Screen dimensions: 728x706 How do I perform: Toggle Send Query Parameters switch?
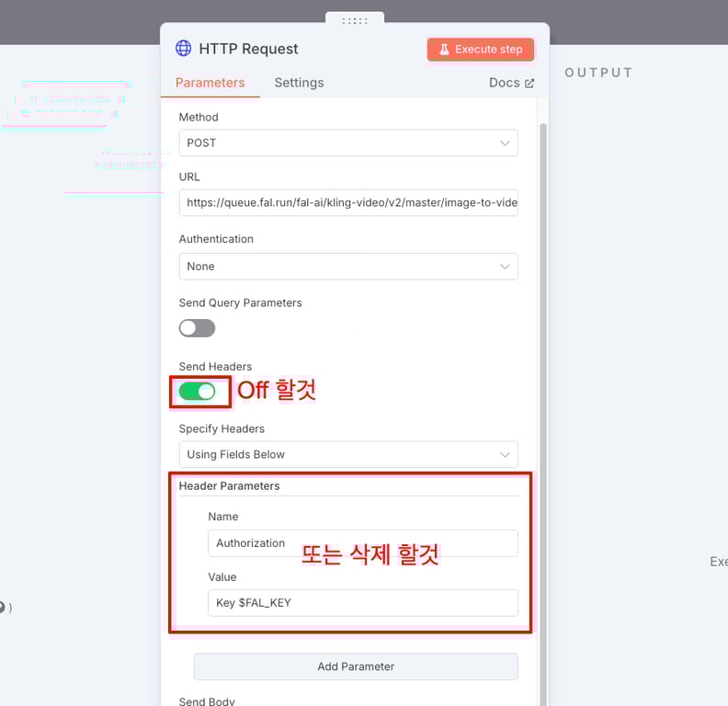(197, 328)
